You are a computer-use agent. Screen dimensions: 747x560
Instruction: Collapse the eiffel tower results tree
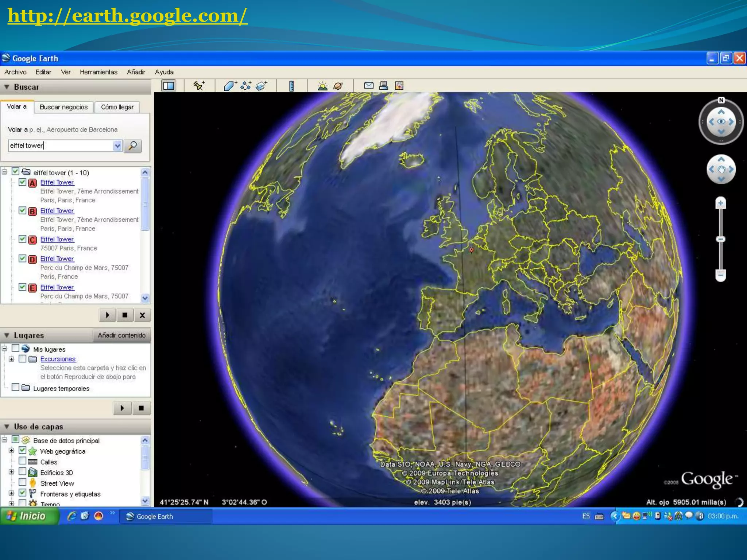coord(5,172)
